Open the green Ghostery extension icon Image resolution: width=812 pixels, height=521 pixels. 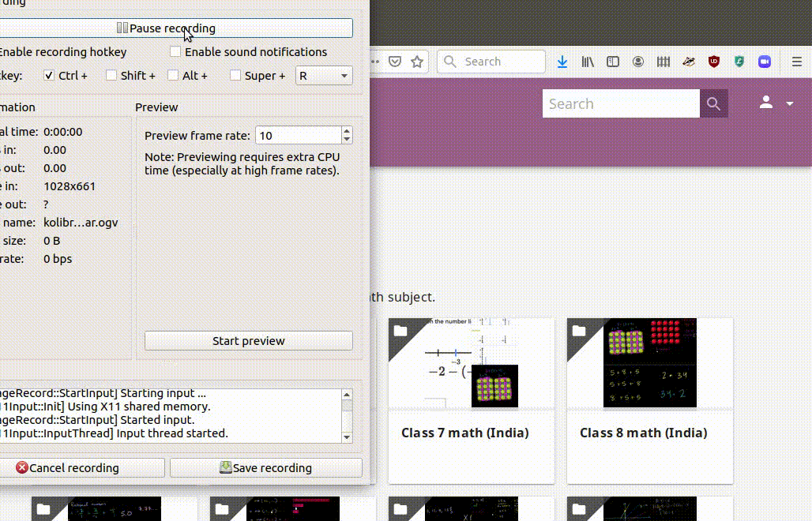click(739, 62)
